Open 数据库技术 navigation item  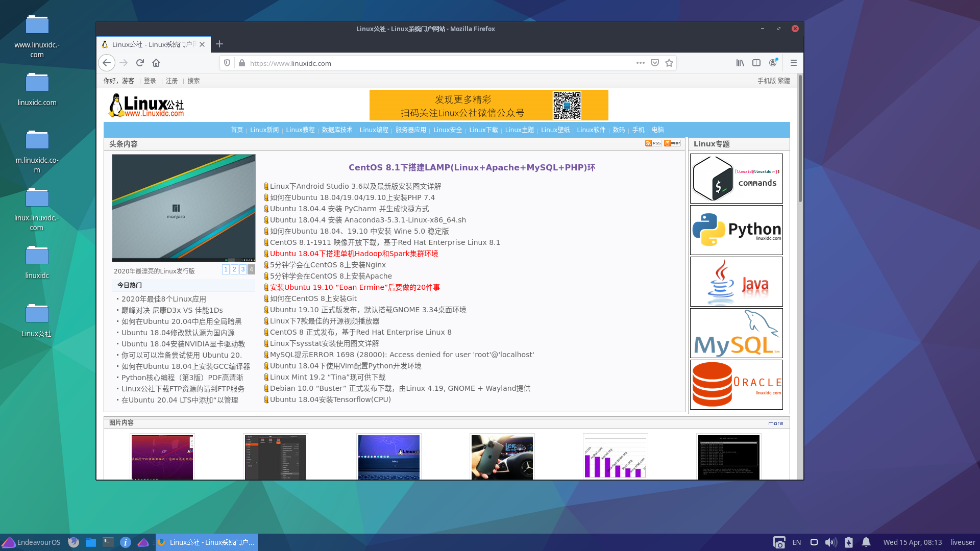[337, 130]
